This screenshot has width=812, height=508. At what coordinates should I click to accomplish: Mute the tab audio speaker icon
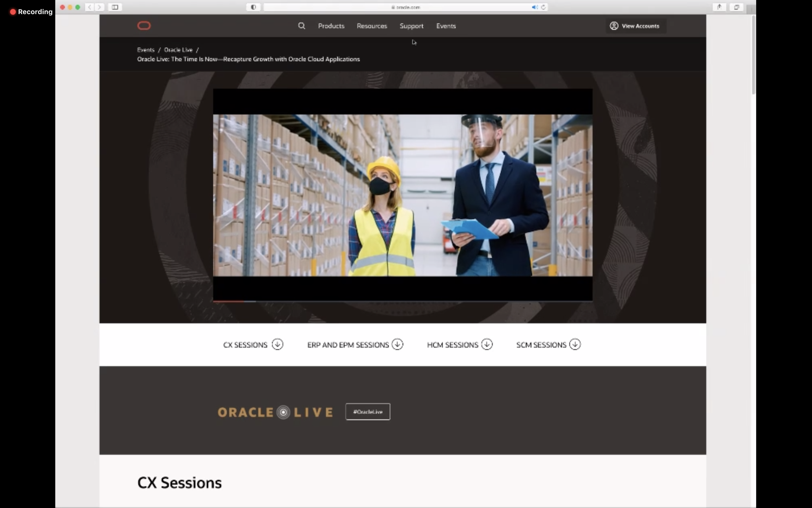[535, 7]
